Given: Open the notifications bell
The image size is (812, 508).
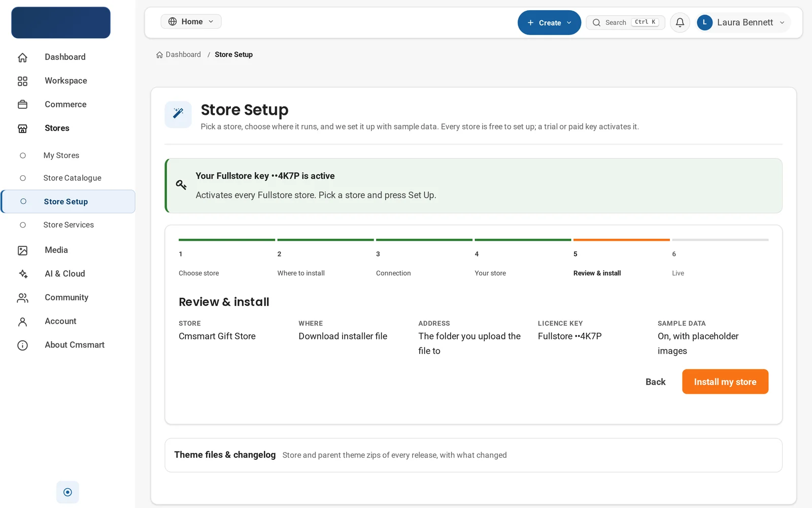Looking at the screenshot, I should pos(680,22).
